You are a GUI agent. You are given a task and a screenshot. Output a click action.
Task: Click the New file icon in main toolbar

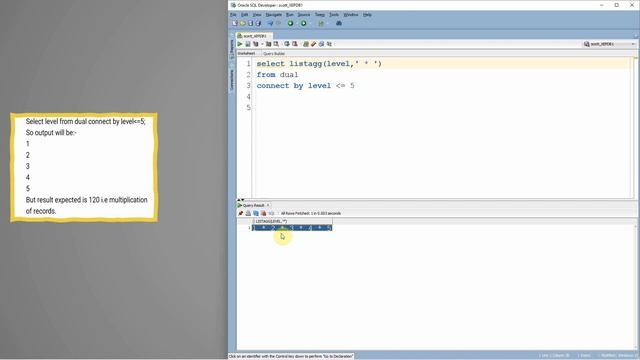235,23
